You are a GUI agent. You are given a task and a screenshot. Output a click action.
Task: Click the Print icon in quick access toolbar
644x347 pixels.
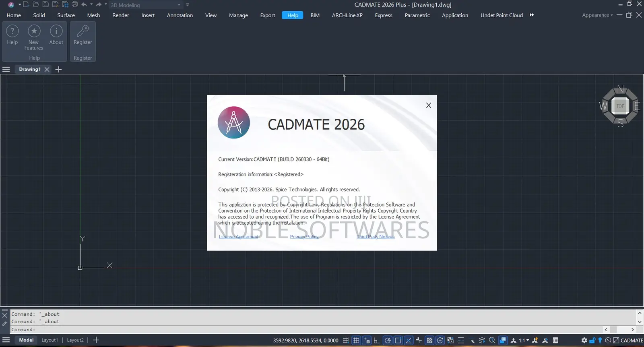(74, 4)
